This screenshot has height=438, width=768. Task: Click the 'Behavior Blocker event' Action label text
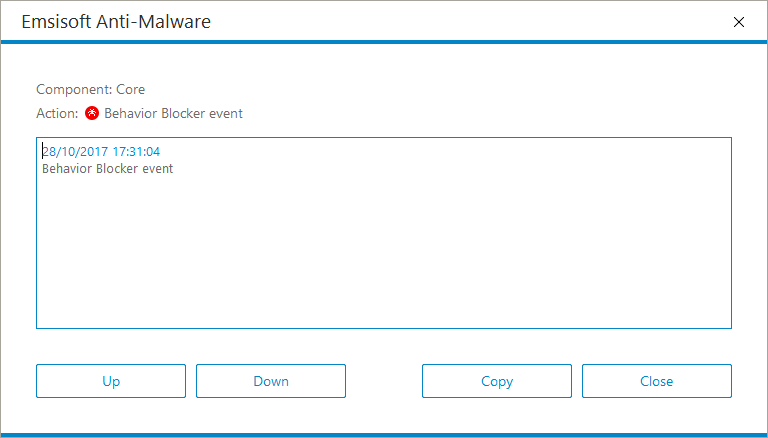click(173, 113)
